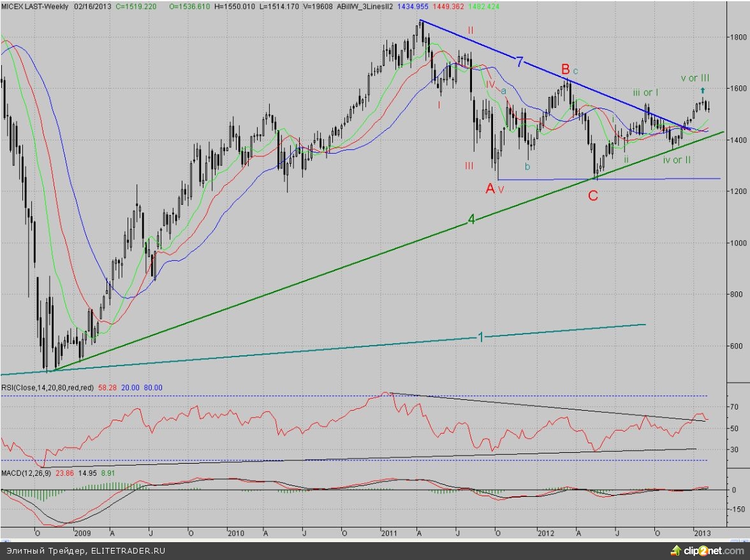Select trendline label number 4

(471, 220)
